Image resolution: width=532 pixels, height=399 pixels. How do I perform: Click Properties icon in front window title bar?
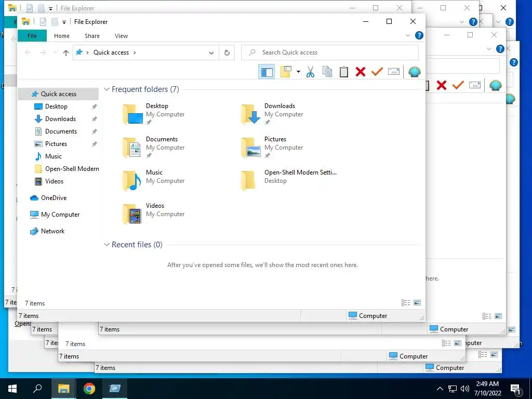click(43, 22)
